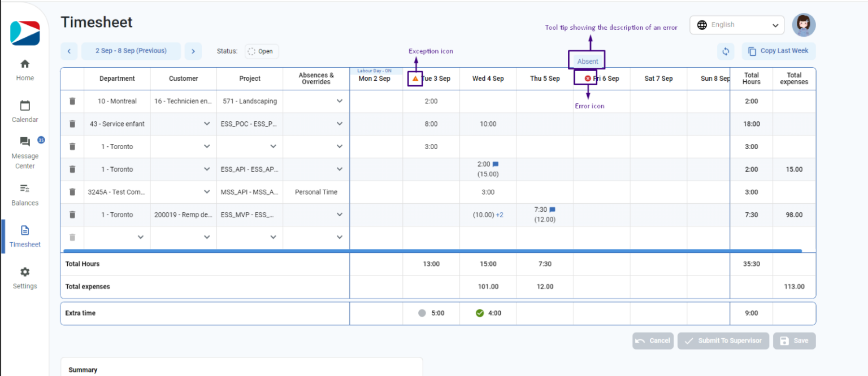Screen dimensions: 868x376
Task: Click the 200019 - Remp de... customer cell
Action: pos(184,215)
